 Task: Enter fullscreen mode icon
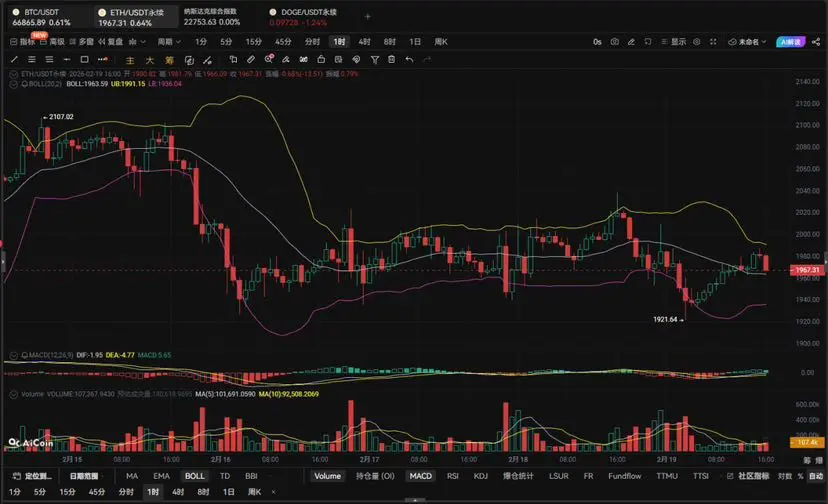click(713, 42)
